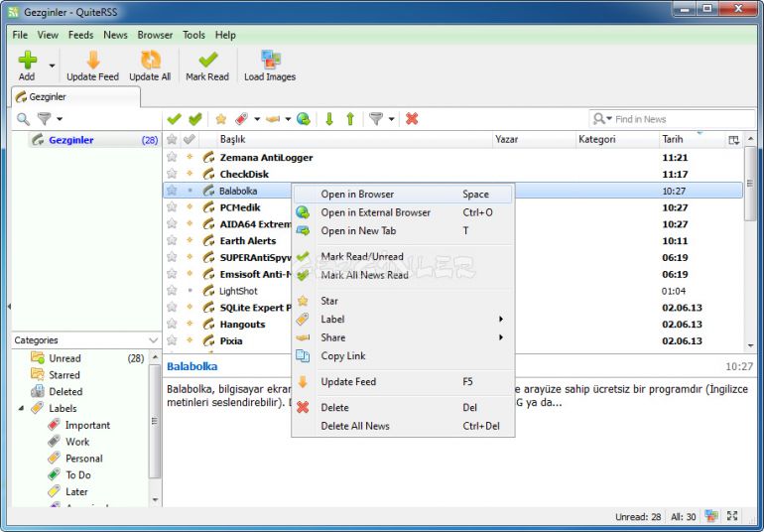The height and width of the screenshot is (532, 764).
Task: Toggle read status on the LightShot row
Action: [x=191, y=291]
